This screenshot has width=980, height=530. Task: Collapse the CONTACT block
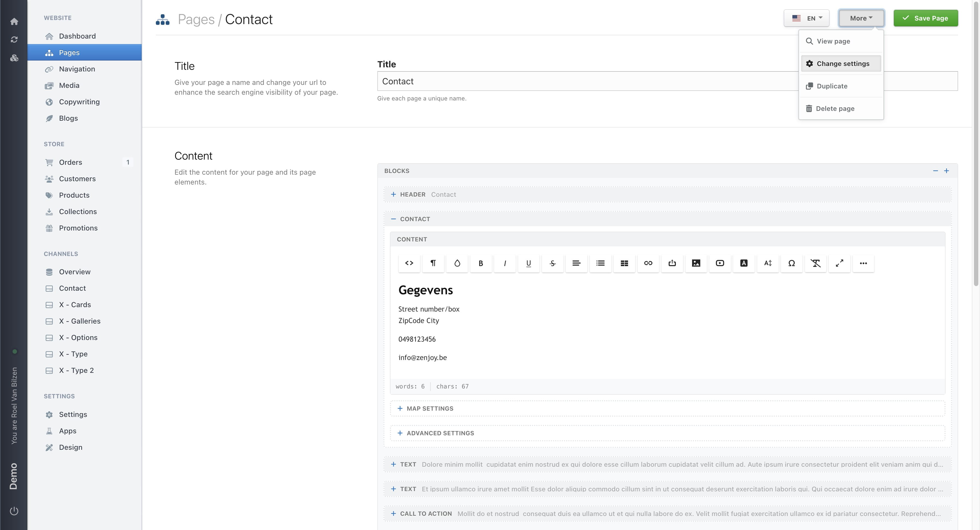tap(393, 219)
